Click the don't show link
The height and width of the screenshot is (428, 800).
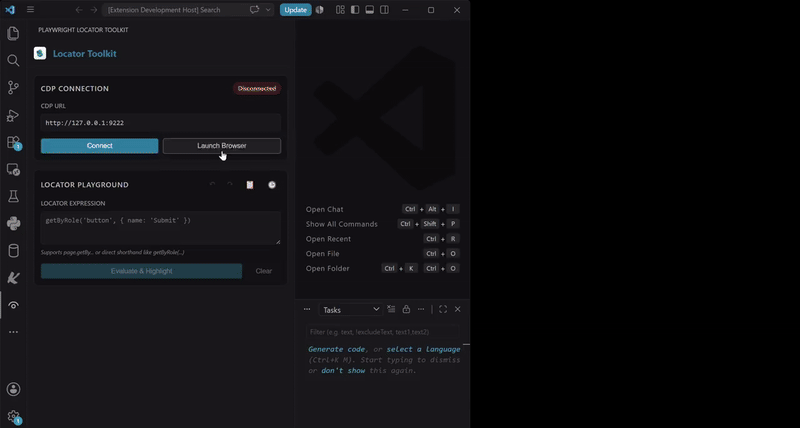click(x=343, y=371)
